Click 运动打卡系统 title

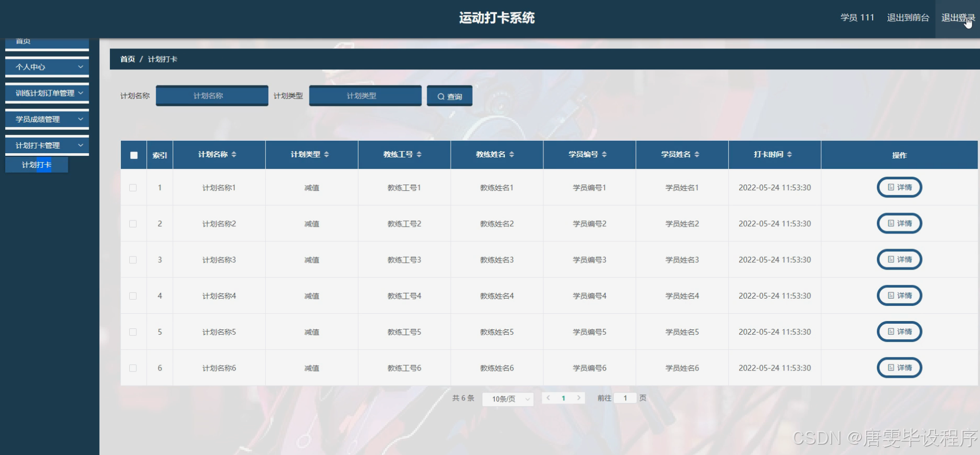pyautogui.click(x=497, y=18)
